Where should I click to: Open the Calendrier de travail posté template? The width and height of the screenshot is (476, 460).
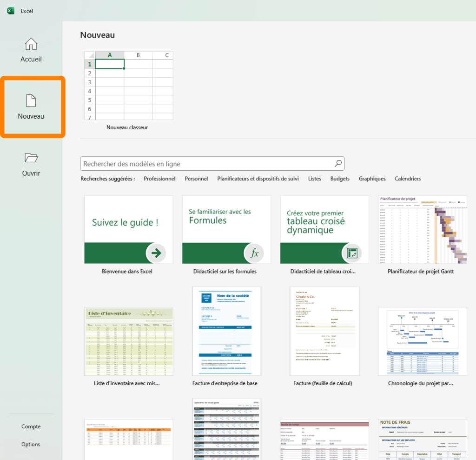point(226,429)
